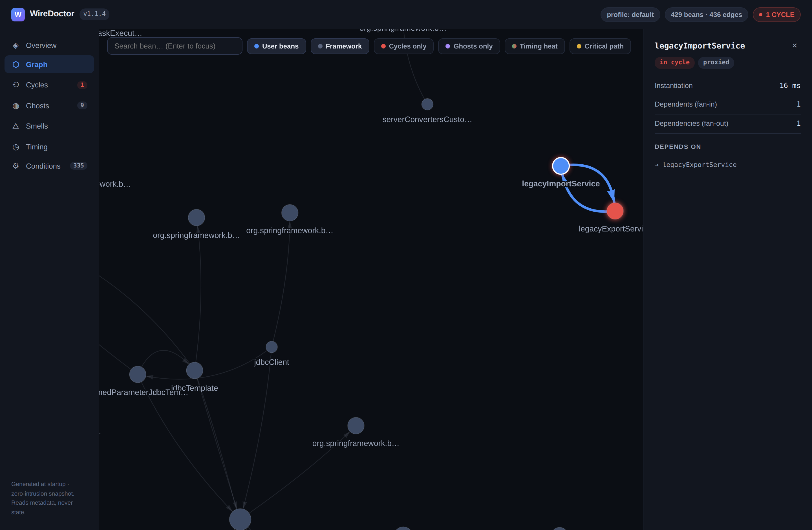
Task: Click the in cycle tag
Action: coord(674,62)
